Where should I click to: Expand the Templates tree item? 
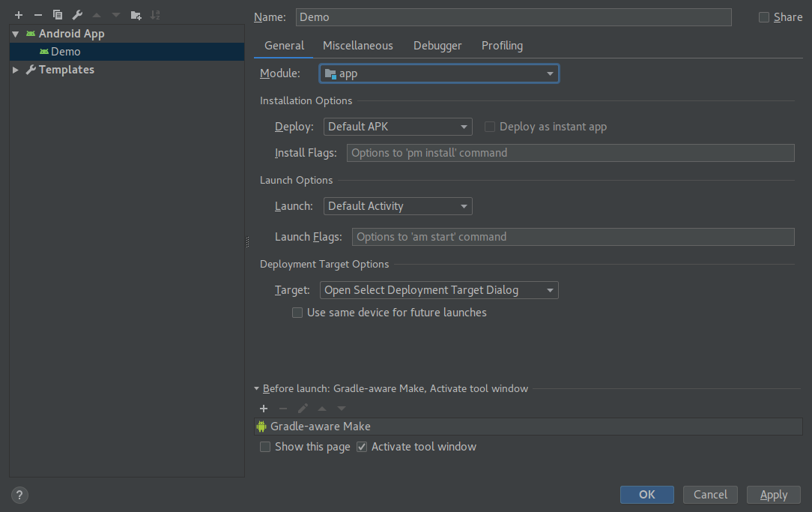click(x=15, y=69)
